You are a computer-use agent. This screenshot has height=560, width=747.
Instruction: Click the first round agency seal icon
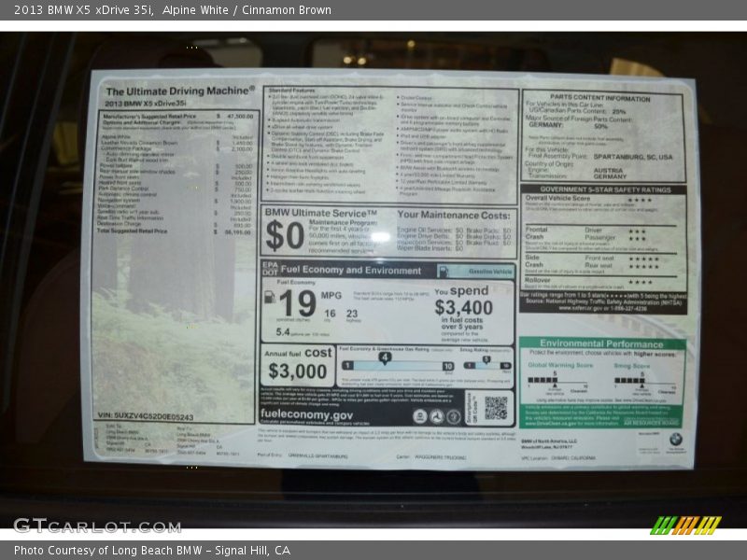pyautogui.click(x=419, y=416)
